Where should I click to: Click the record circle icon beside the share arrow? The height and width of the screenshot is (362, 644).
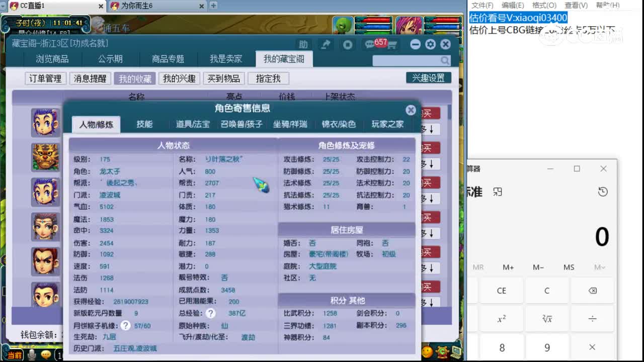tap(348, 44)
